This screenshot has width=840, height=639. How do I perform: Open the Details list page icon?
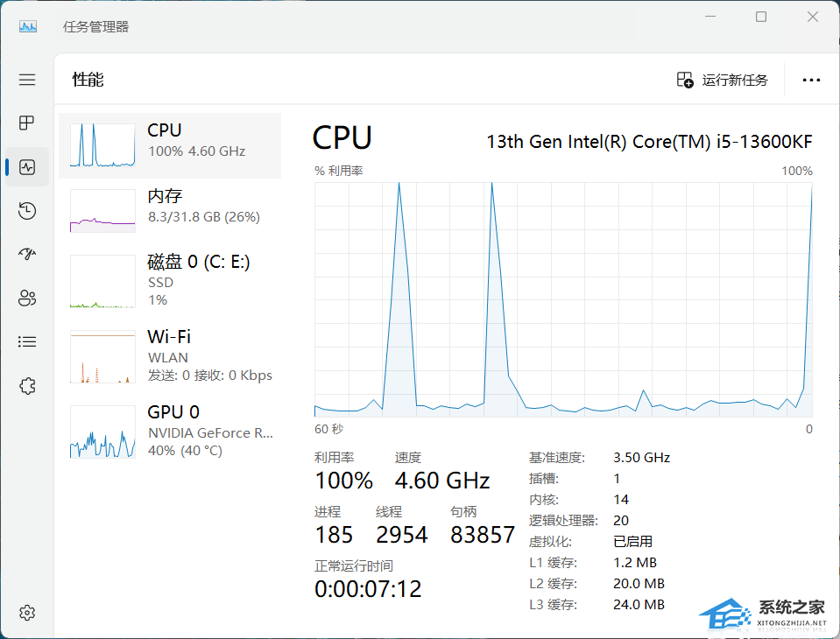[x=27, y=341]
